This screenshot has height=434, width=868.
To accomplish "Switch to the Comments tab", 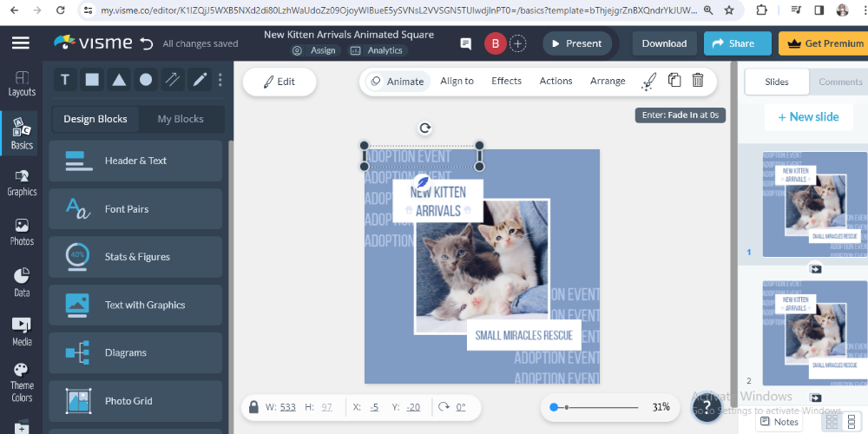I will click(840, 82).
